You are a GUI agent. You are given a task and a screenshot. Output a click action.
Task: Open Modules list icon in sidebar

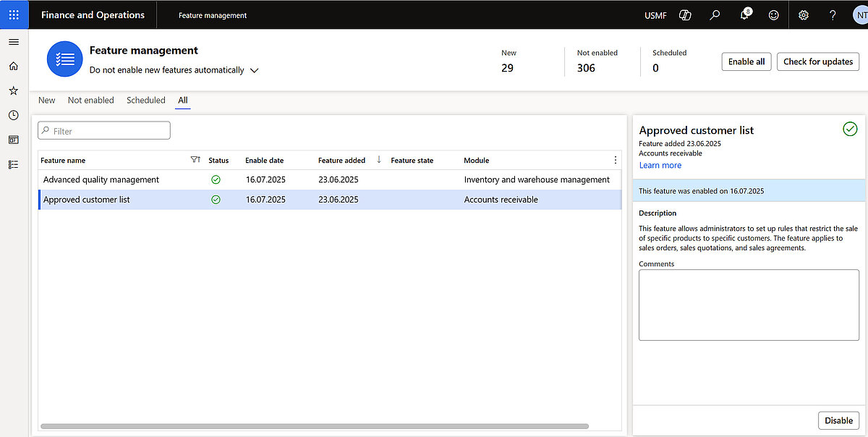[x=14, y=164]
